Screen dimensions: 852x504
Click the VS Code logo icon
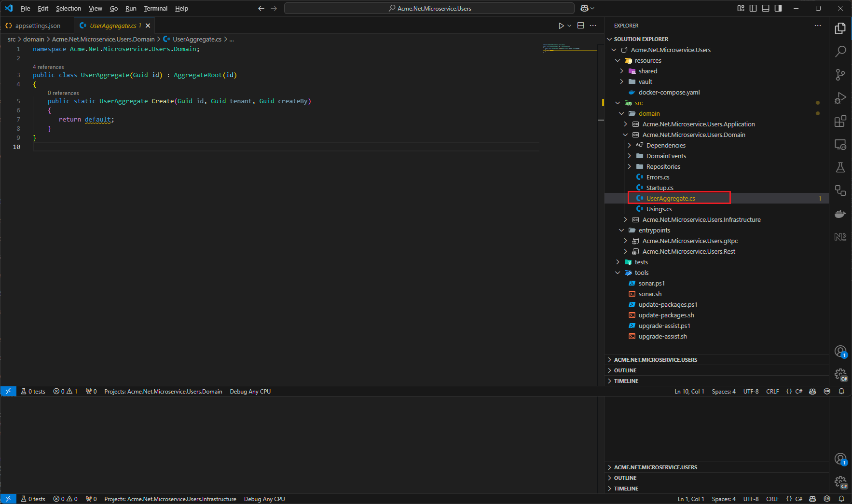coord(9,8)
